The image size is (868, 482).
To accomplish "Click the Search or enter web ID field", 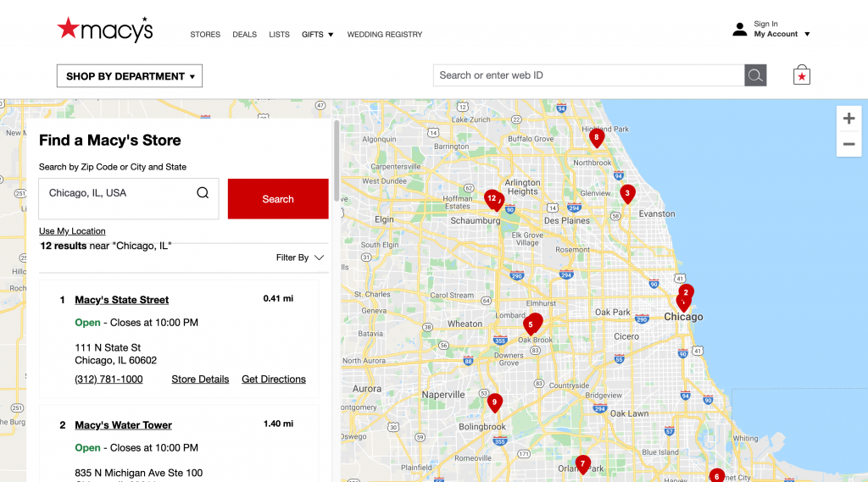I will point(588,75).
